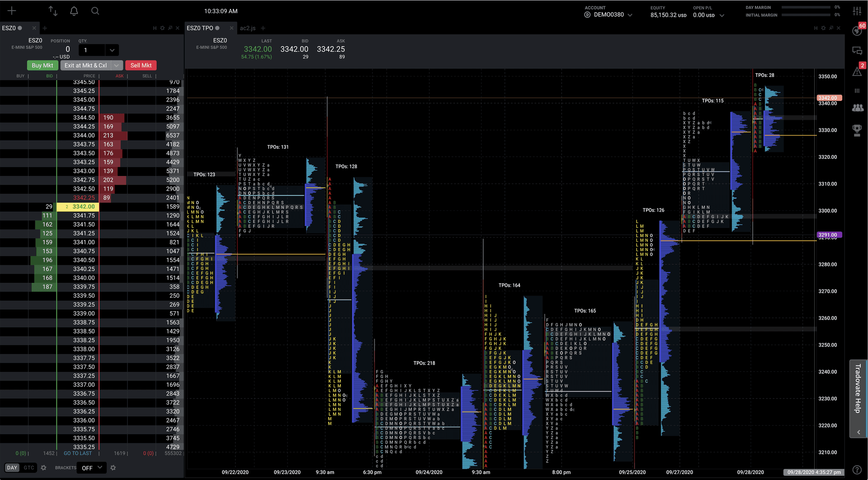Open the globe news icon with 60 badge
This screenshot has width=868, height=480.
pos(857,31)
